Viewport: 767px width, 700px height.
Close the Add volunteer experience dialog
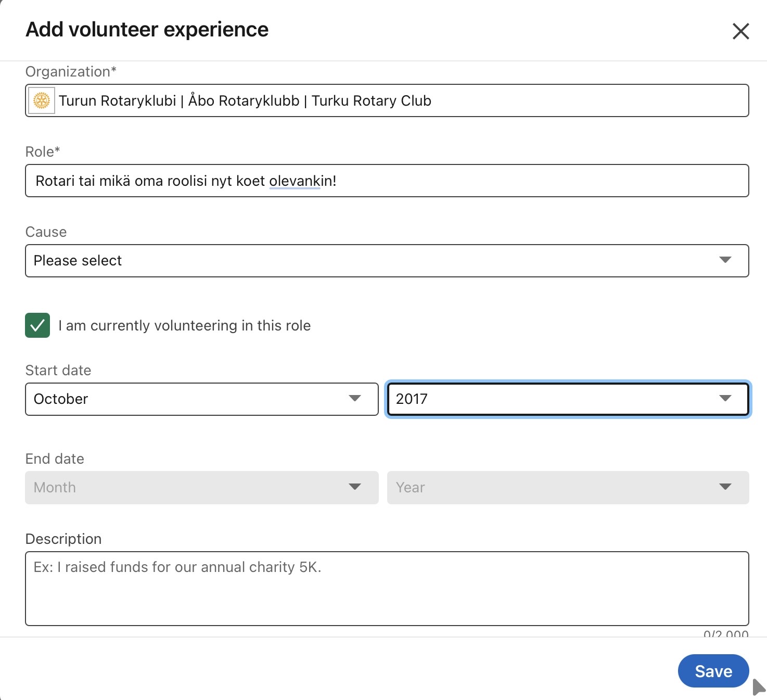coord(740,31)
